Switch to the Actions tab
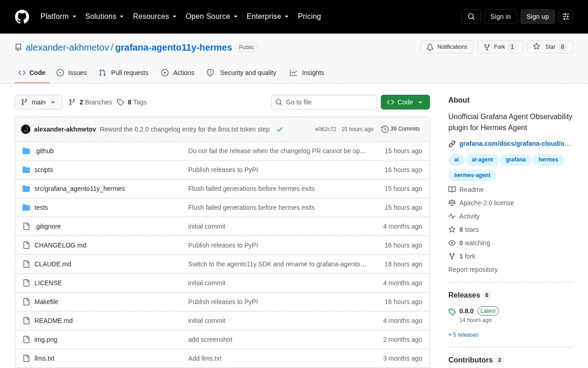The image size is (588, 368). click(x=178, y=73)
